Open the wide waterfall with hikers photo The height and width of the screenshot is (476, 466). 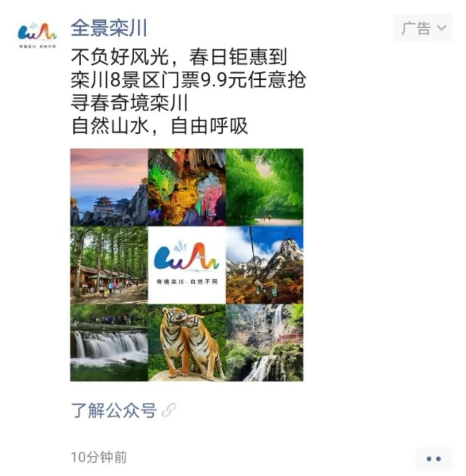click(x=109, y=343)
